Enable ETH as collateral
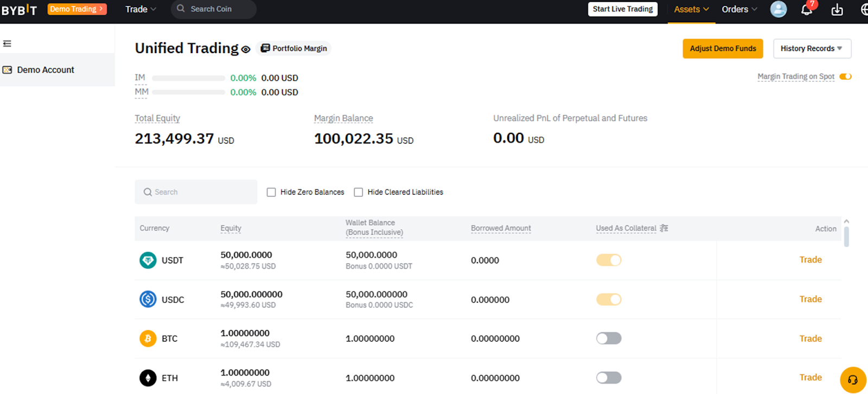 [609, 378]
